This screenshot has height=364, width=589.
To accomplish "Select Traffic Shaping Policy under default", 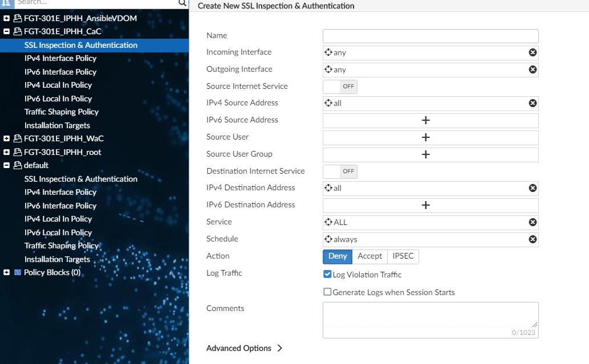I will pos(62,246).
